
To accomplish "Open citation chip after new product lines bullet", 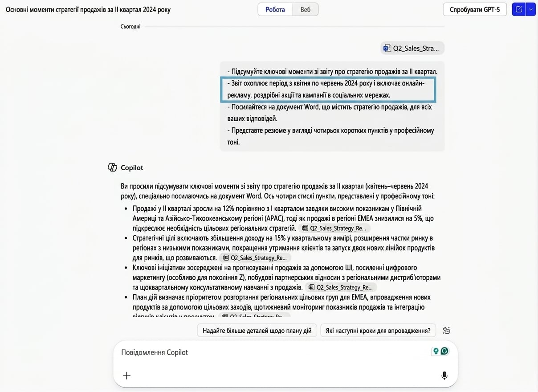I will coord(256,257).
